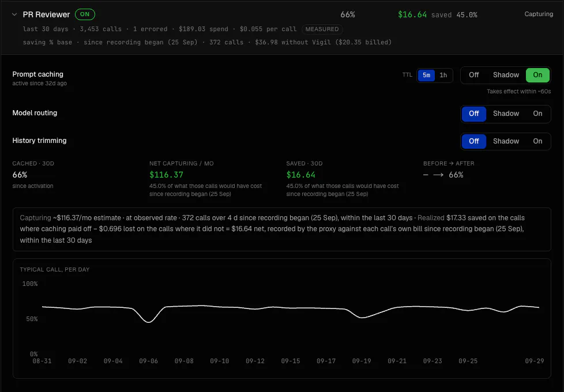Turn History trimming On
The height and width of the screenshot is (392, 564).
tap(537, 141)
